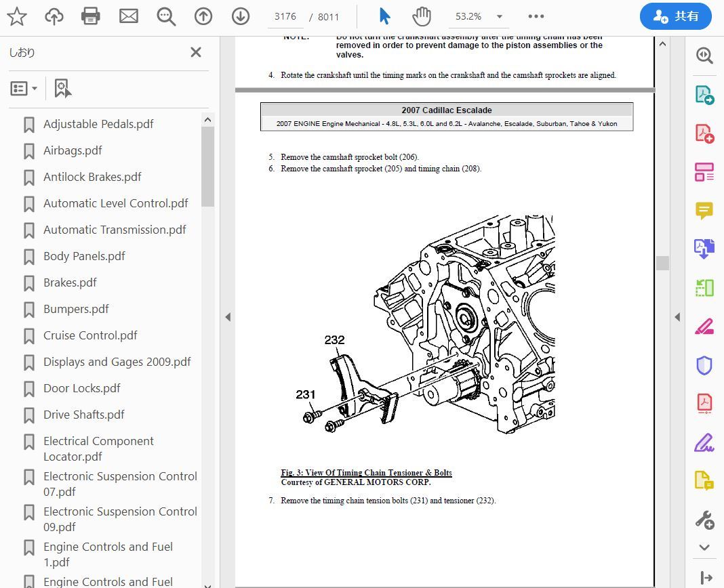Open the Create PDF tool
Screen dimensions: 724x588
(x=704, y=133)
